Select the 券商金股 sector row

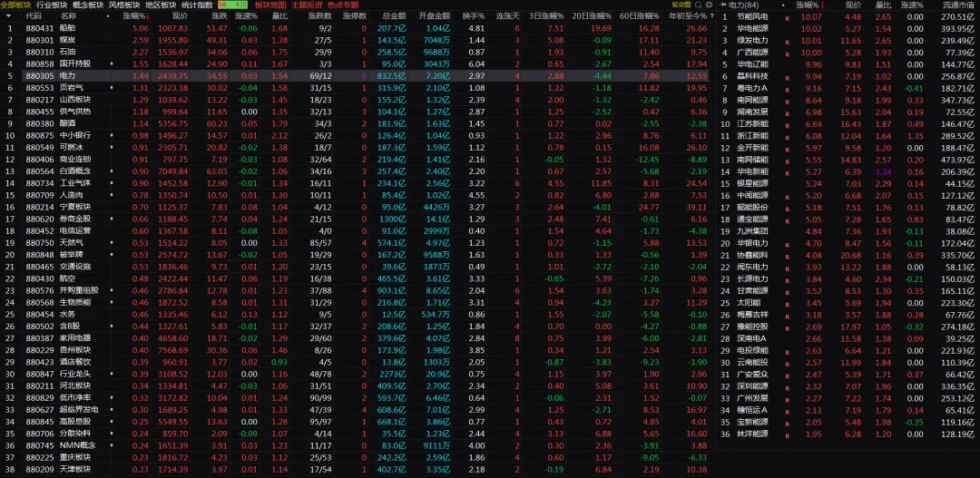pyautogui.click(x=355, y=219)
